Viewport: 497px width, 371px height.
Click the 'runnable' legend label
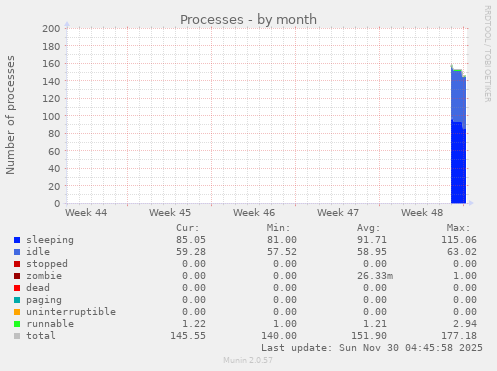point(50,324)
